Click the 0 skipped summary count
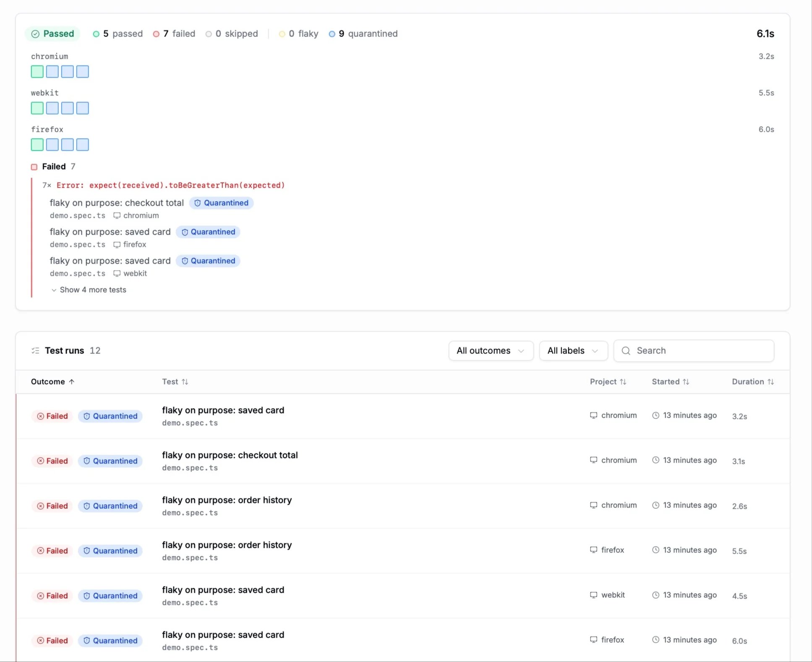This screenshot has height=662, width=812. pyautogui.click(x=232, y=34)
